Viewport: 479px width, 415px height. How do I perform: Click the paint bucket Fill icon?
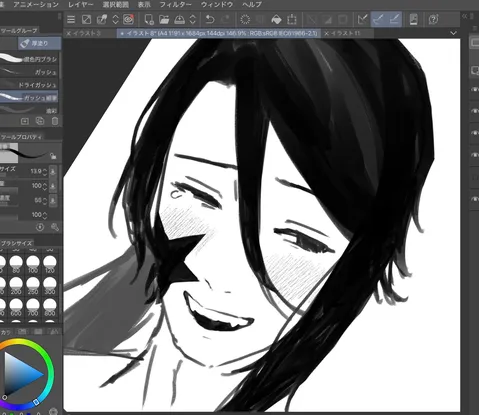coord(276,19)
